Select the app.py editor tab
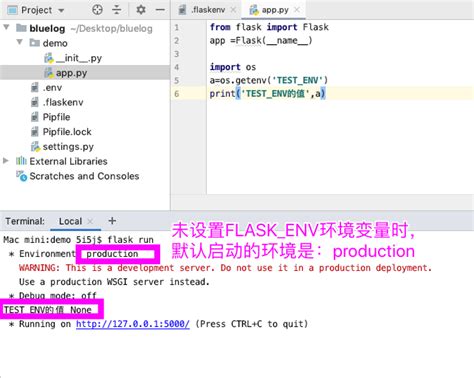Image resolution: width=474 pixels, height=378 pixels. (x=275, y=10)
